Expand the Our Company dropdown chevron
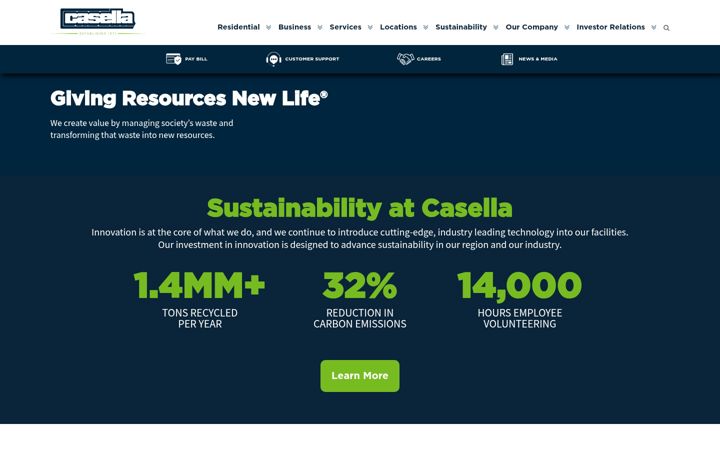 click(x=567, y=28)
